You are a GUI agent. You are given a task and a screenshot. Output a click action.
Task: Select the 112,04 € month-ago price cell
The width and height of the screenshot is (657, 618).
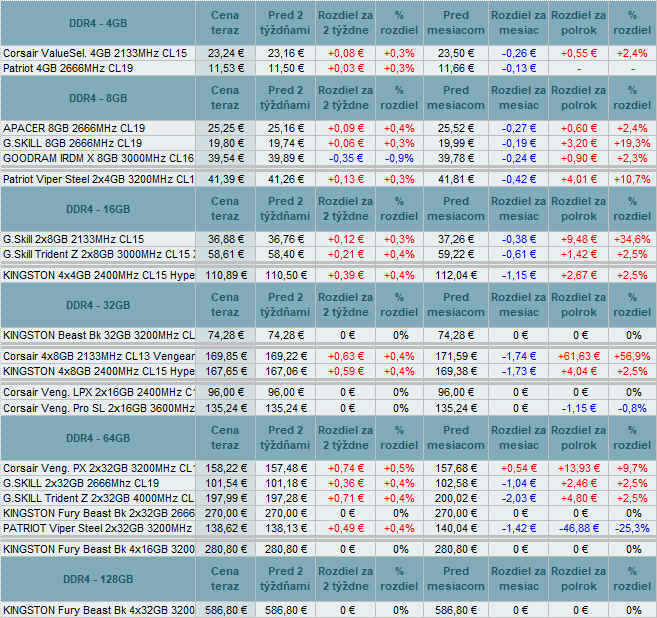(x=456, y=275)
